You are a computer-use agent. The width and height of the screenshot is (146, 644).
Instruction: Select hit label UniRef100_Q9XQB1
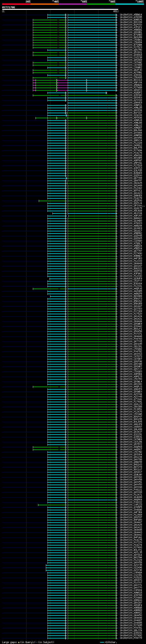point(131,32)
